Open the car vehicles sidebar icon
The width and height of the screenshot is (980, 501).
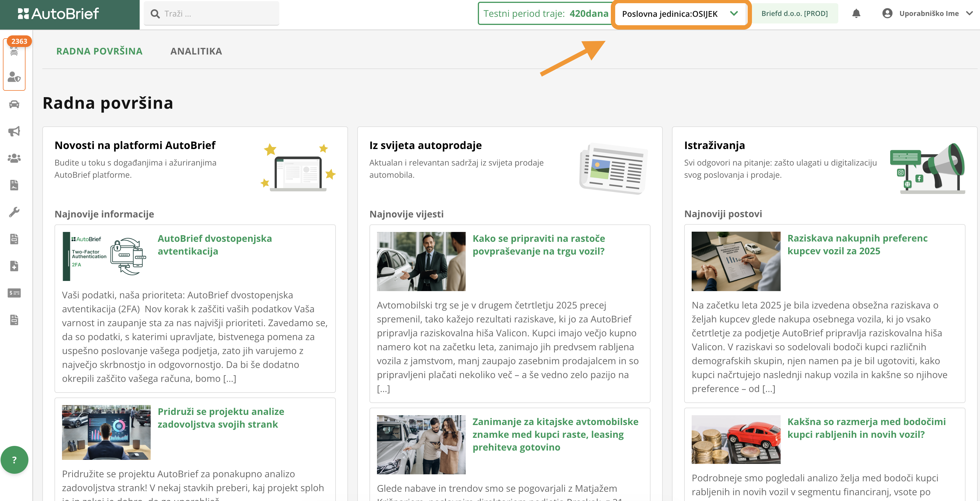click(14, 104)
